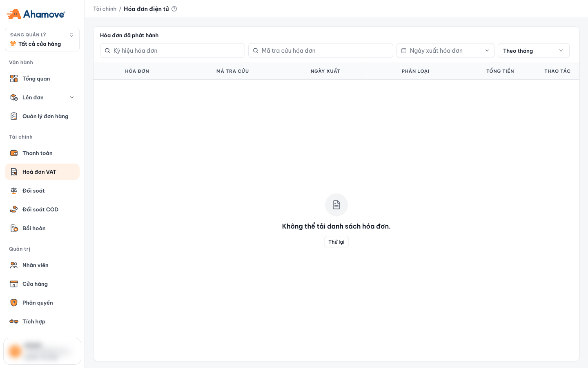Image resolution: width=588 pixels, height=368 pixels.
Task: Select the Thanh toán wallet icon
Action: point(14,153)
